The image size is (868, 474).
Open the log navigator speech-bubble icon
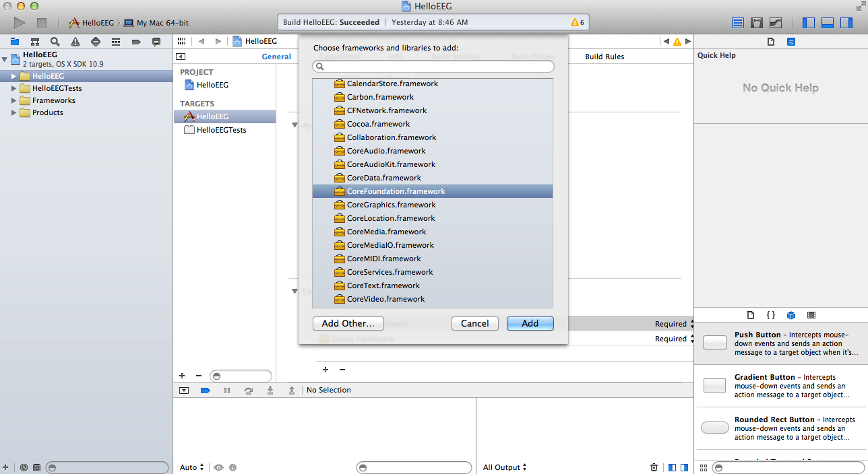(156, 42)
